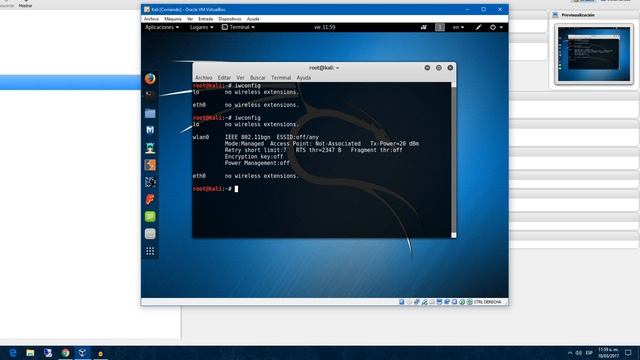640x360 pixels.
Task: Click the Windows taskbar clock and date
Action: [608, 353]
